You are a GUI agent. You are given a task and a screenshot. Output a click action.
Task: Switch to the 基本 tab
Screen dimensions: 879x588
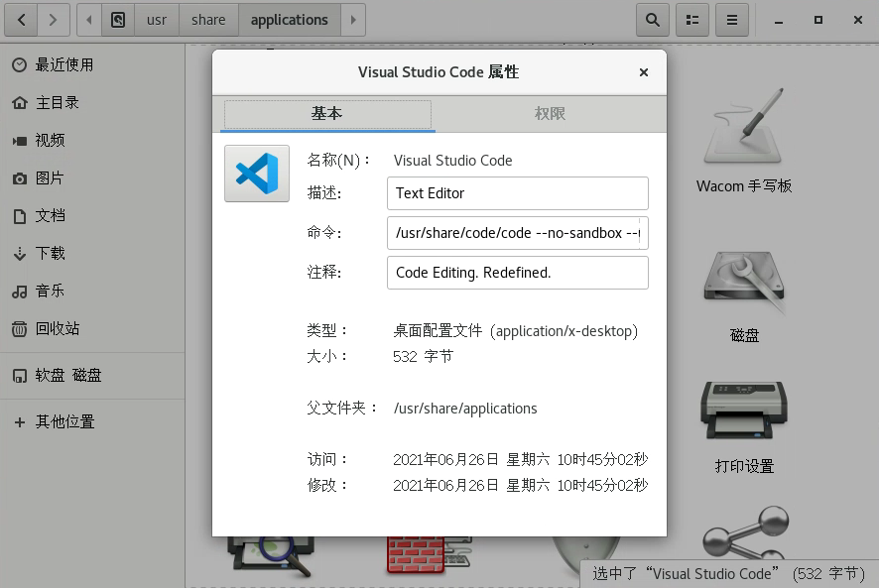coord(327,114)
